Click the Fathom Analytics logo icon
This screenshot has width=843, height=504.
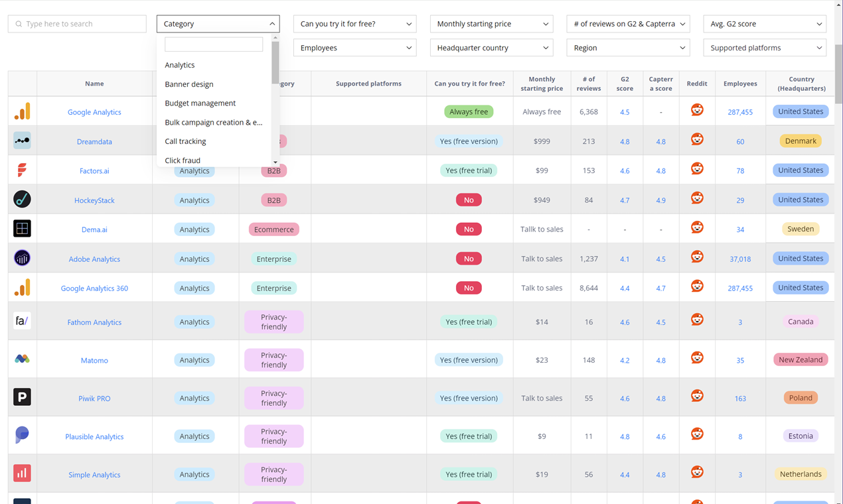(x=22, y=322)
